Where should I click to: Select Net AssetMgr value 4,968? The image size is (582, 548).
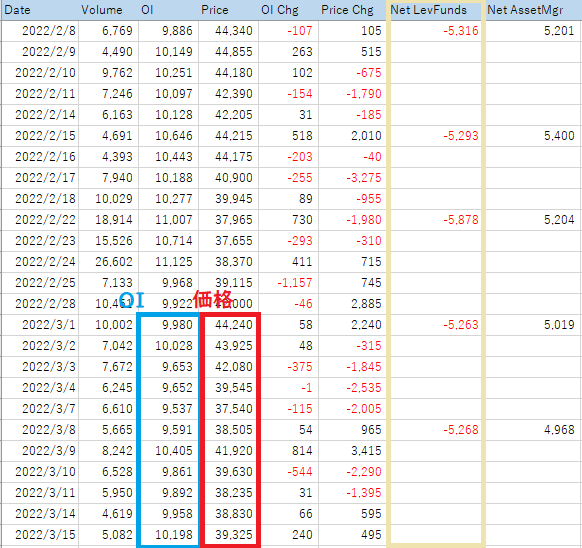(x=559, y=430)
